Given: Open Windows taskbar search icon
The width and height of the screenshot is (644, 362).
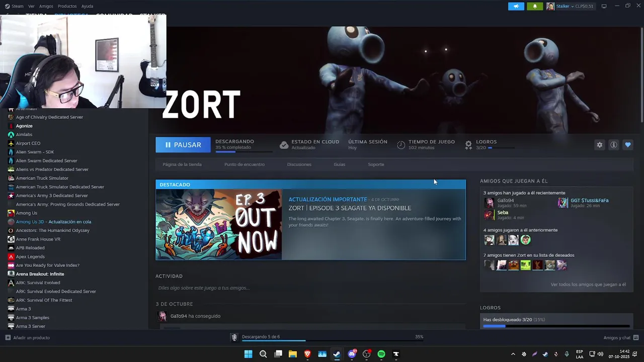Looking at the screenshot, I should [263, 354].
